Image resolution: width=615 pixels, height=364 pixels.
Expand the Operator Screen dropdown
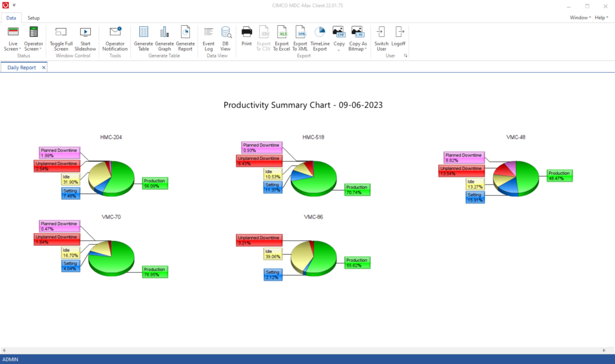click(x=33, y=49)
